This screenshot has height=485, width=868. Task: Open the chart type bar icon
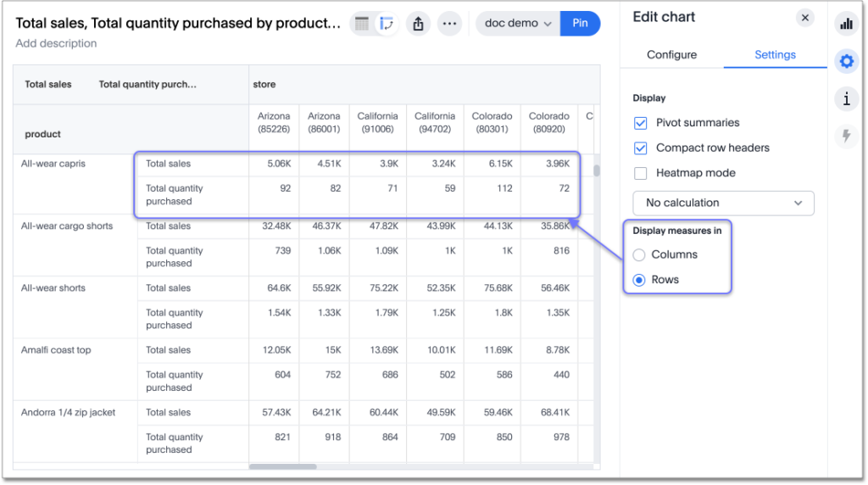point(847,23)
